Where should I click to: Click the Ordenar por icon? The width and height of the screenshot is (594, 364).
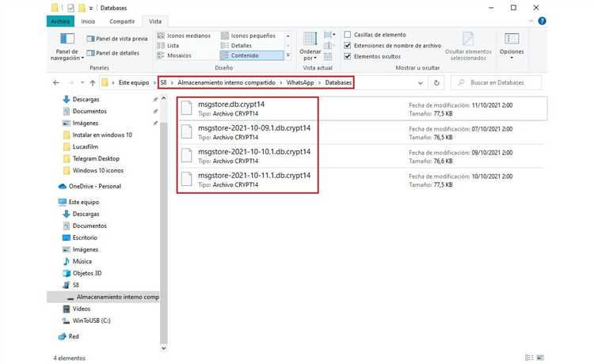coord(310,40)
